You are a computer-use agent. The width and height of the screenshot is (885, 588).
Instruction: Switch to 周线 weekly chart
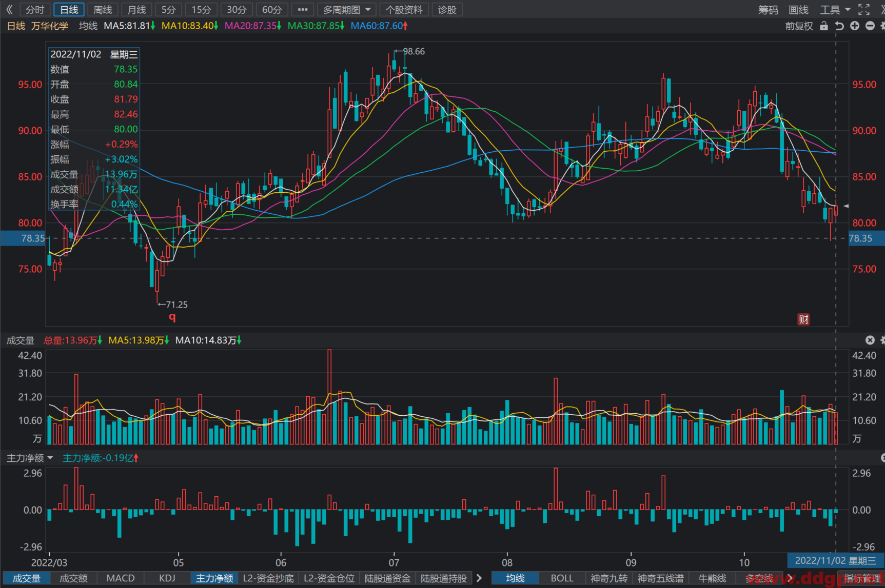tap(103, 10)
